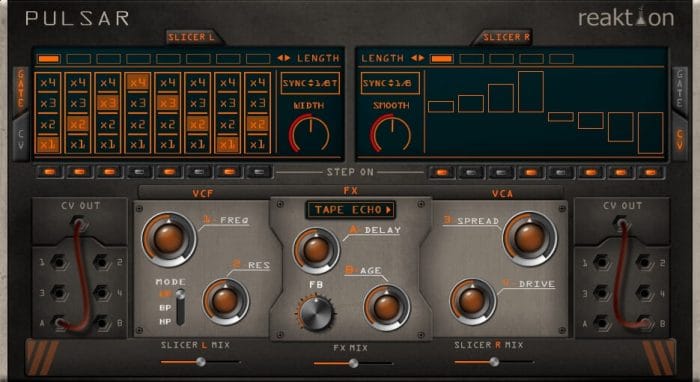The image size is (700, 382).
Task: Turn the VCF FREQ knob
Action: coord(169,239)
